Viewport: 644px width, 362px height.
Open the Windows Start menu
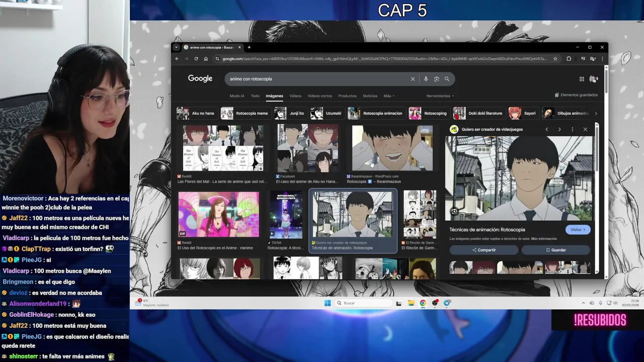pyautogui.click(x=328, y=303)
